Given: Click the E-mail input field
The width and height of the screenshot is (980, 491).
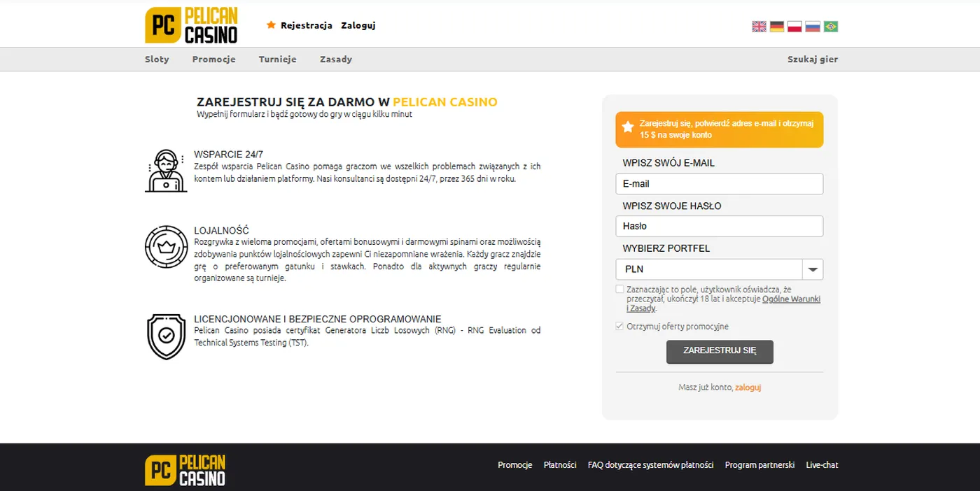Looking at the screenshot, I should pyautogui.click(x=719, y=183).
